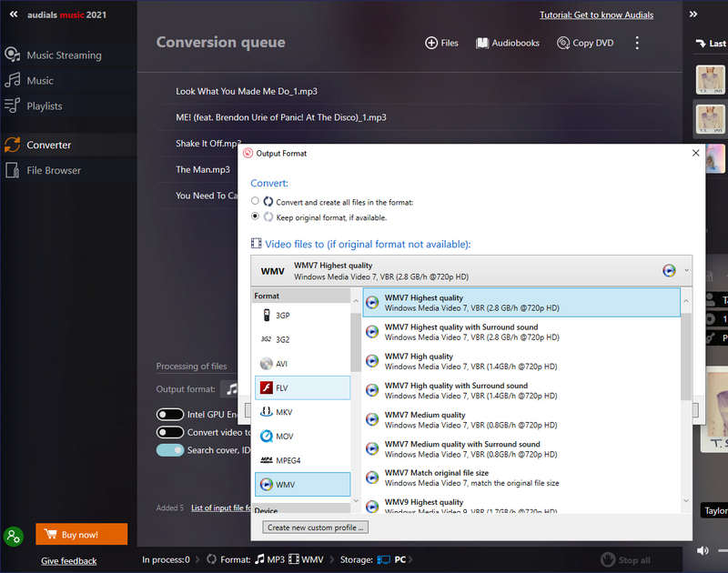Select WMV7 High quality profile
728x573 pixels.
(521, 361)
